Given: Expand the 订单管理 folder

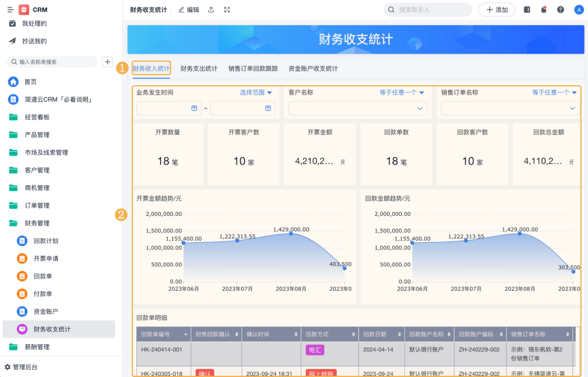Looking at the screenshot, I should click(x=37, y=206).
